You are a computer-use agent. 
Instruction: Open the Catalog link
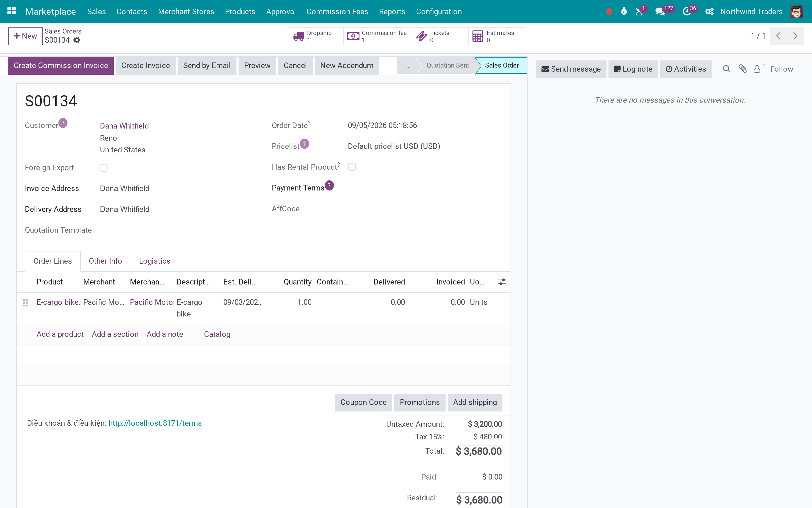(x=217, y=334)
